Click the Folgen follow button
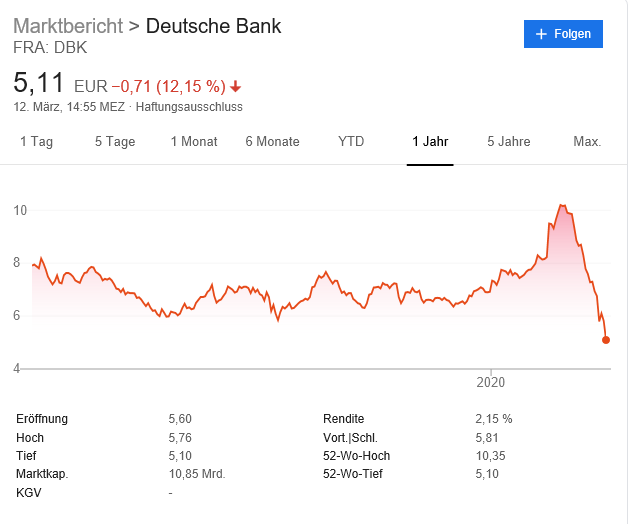The height and width of the screenshot is (524, 638). click(563, 34)
